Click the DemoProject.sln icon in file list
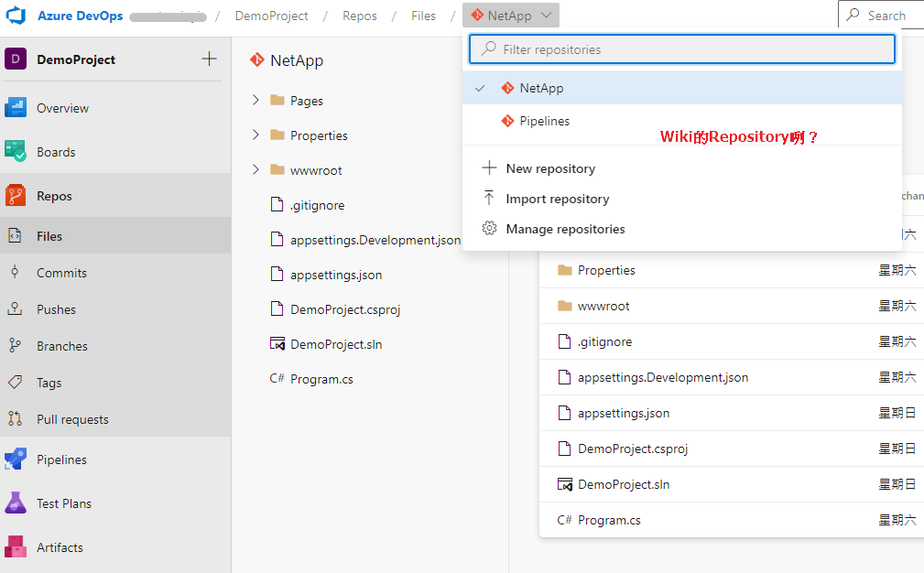 [564, 484]
